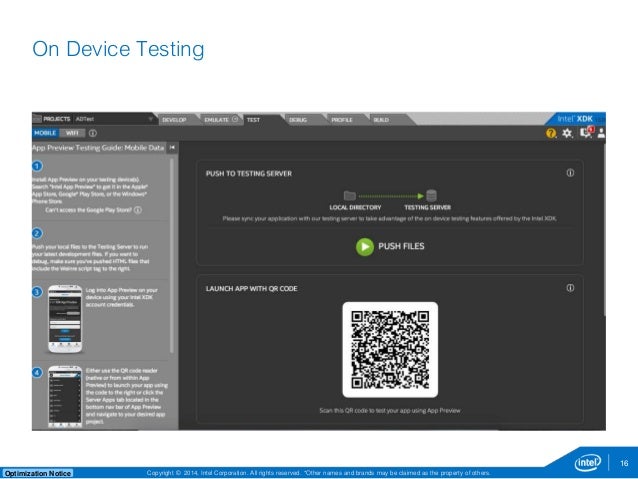The width and height of the screenshot is (638, 479).
Task: Open user account icon
Action: coord(601,133)
